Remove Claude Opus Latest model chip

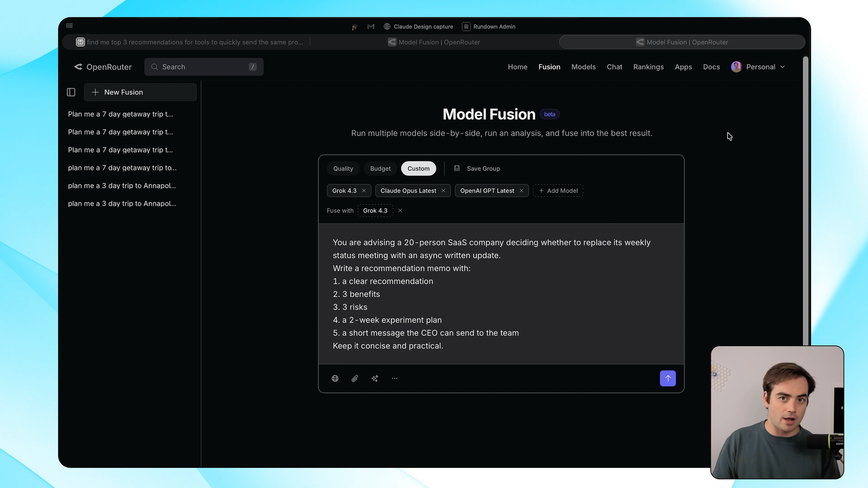pos(443,191)
